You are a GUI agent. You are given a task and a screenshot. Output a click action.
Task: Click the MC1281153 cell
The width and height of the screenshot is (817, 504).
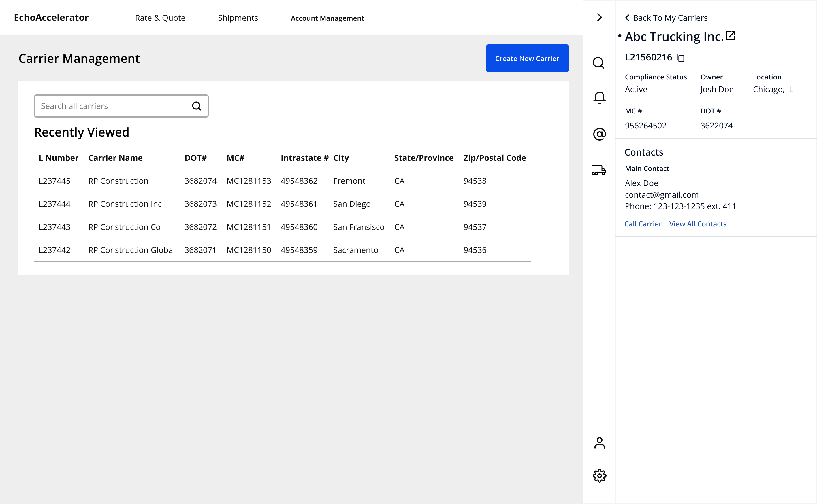point(249,181)
